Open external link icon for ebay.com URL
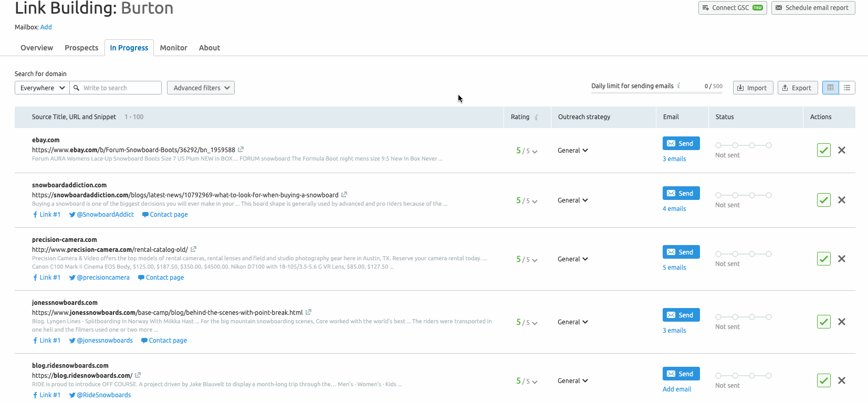868x403 pixels. [x=240, y=150]
